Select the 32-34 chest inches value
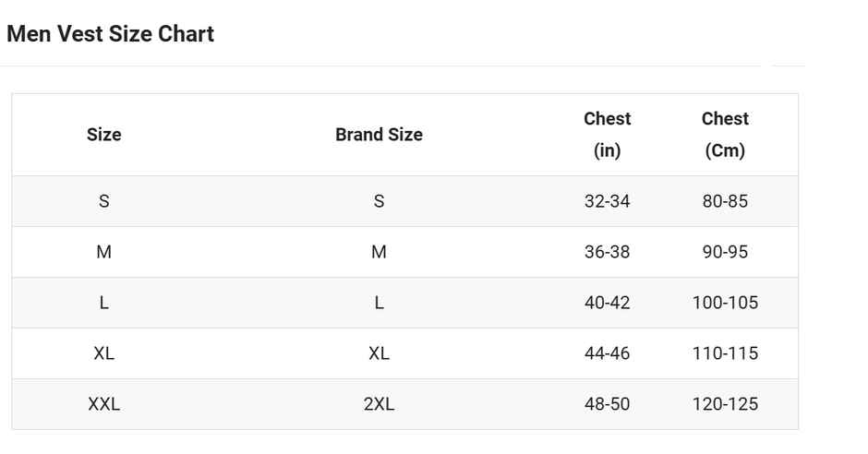Image resolution: width=868 pixels, height=454 pixels. (x=607, y=201)
